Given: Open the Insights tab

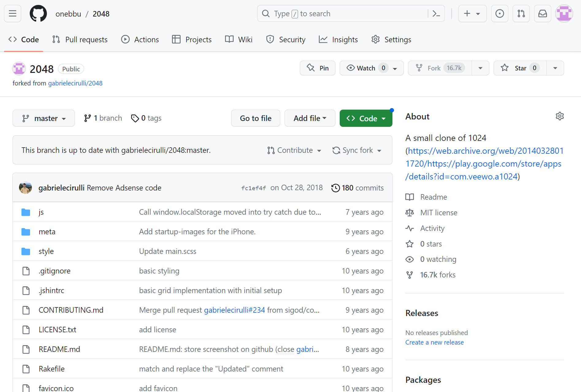Looking at the screenshot, I should (338, 40).
